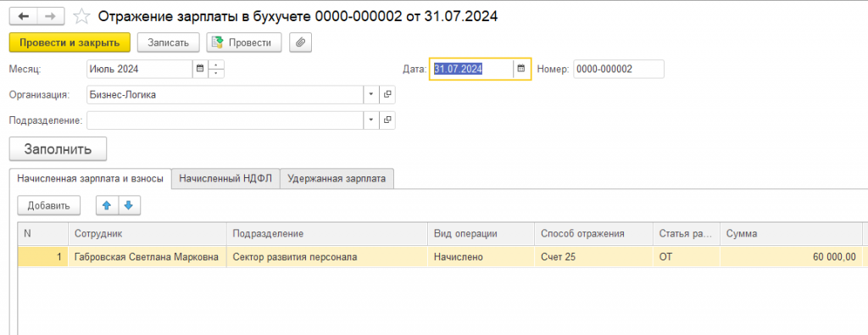The width and height of the screenshot is (868, 335).
Task: Click into the Месяц field showing Июль 2024
Action: pos(140,70)
